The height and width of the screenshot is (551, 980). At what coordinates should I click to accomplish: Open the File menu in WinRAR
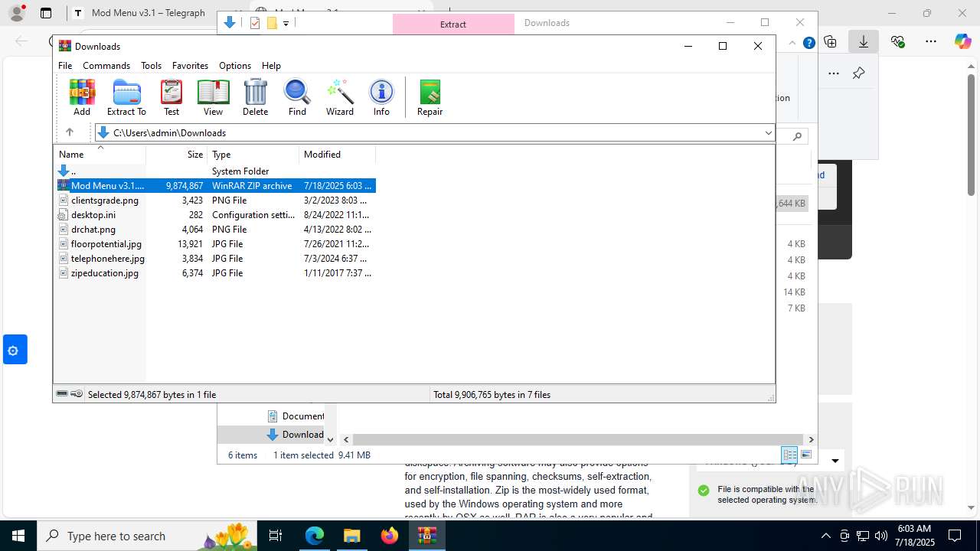click(x=65, y=66)
